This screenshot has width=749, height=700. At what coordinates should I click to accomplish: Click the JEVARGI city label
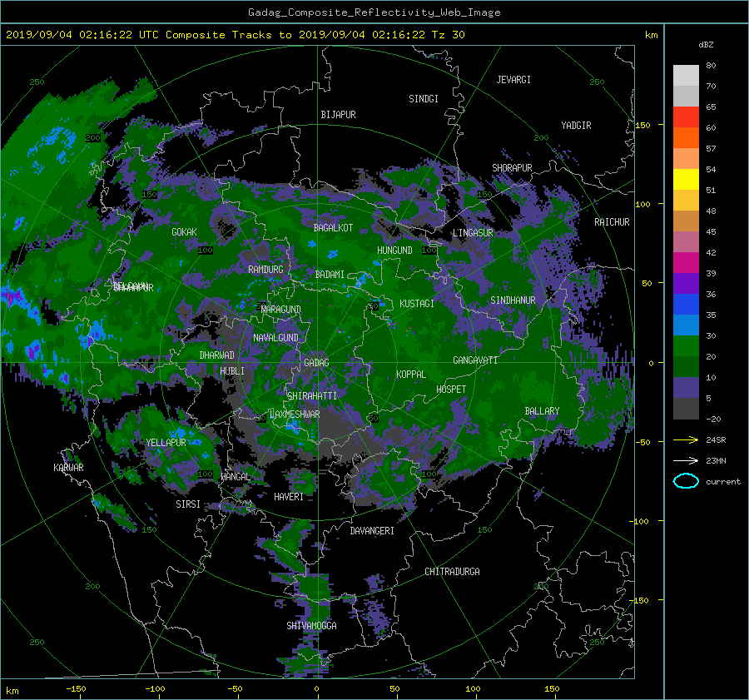click(x=513, y=80)
